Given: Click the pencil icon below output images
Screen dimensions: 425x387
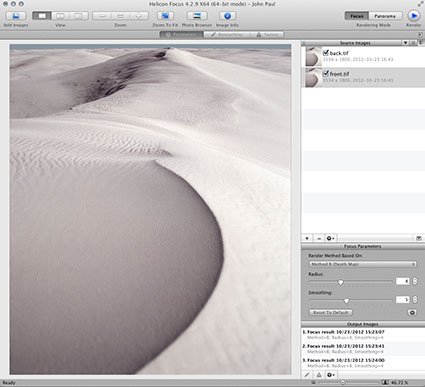Looking at the screenshot, I should coord(307,375).
